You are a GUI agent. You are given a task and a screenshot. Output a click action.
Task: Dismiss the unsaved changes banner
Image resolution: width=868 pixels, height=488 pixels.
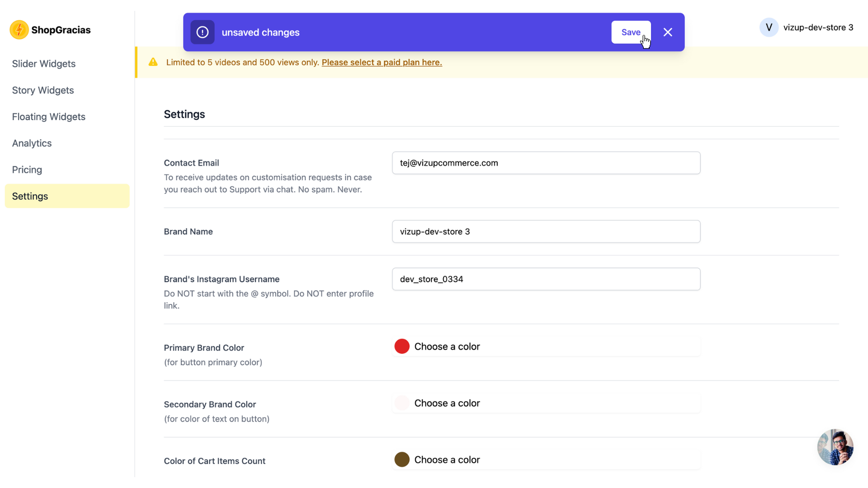click(x=668, y=32)
